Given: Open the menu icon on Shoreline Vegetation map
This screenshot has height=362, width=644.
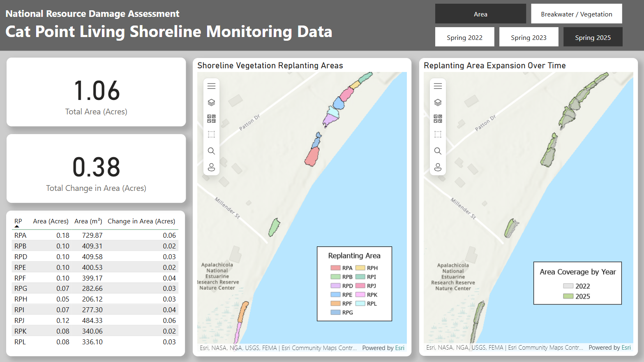Looking at the screenshot, I should coord(211,86).
